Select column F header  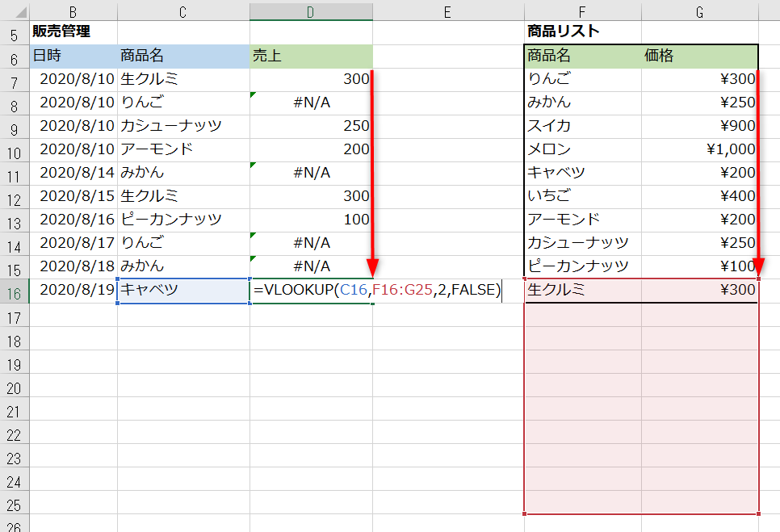(x=582, y=12)
